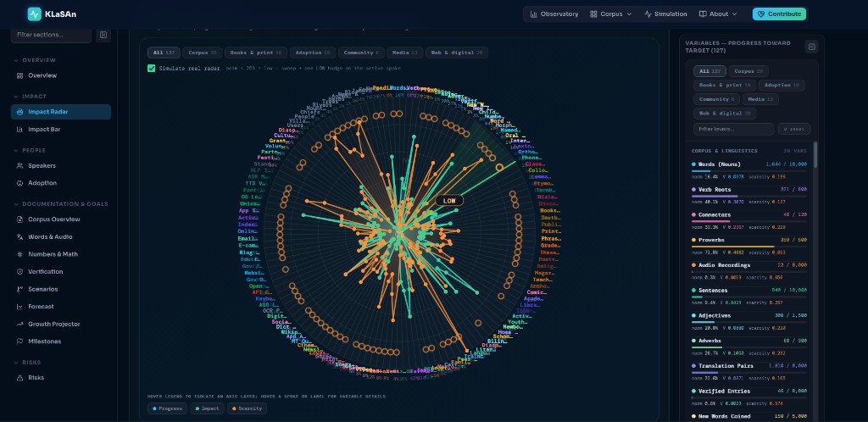
Task: Collapse the left sidebar panel icon
Action: [x=103, y=35]
